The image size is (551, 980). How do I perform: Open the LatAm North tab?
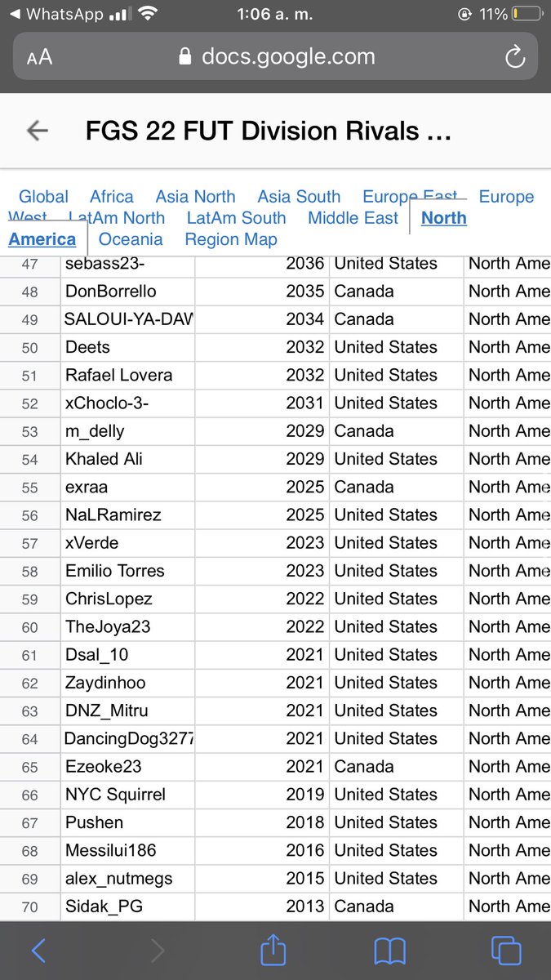point(117,218)
